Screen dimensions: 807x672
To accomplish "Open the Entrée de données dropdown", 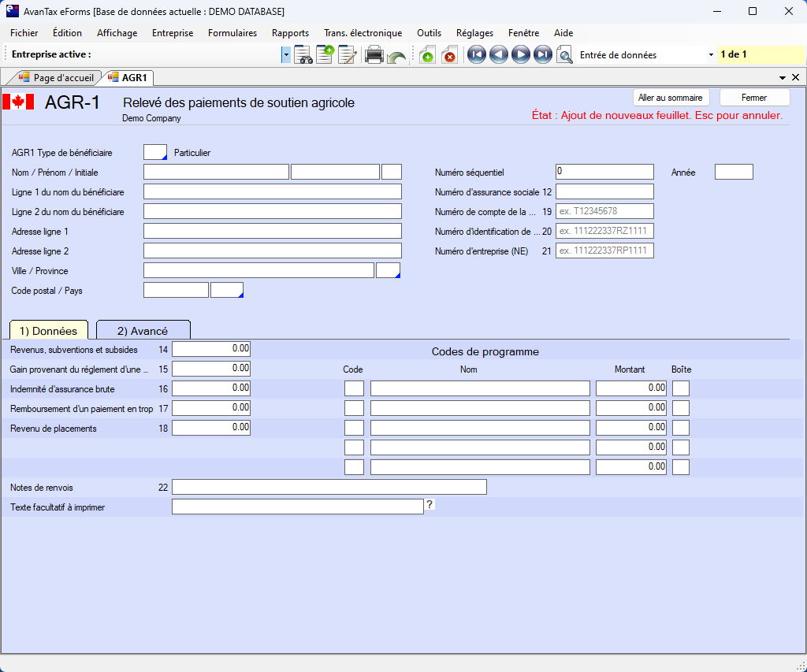I will 710,55.
